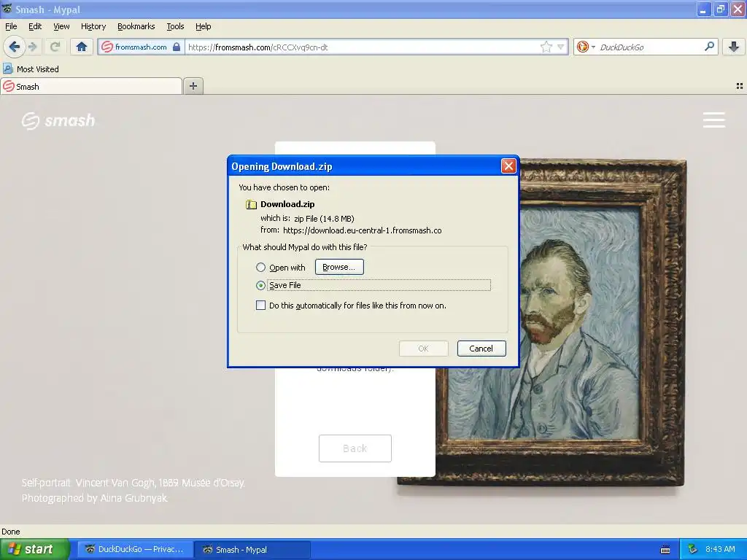
Task: Open the Windows start button
Action: [34, 549]
